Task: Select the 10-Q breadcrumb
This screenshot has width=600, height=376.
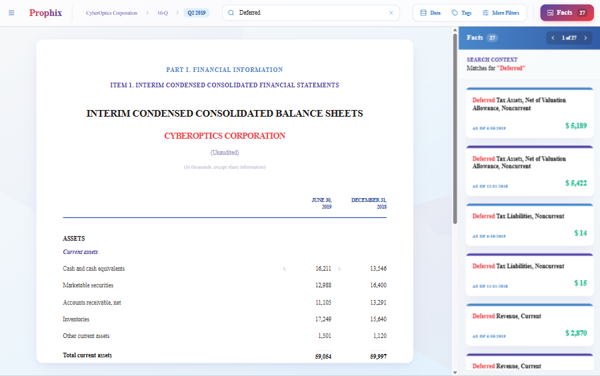Action: point(163,13)
